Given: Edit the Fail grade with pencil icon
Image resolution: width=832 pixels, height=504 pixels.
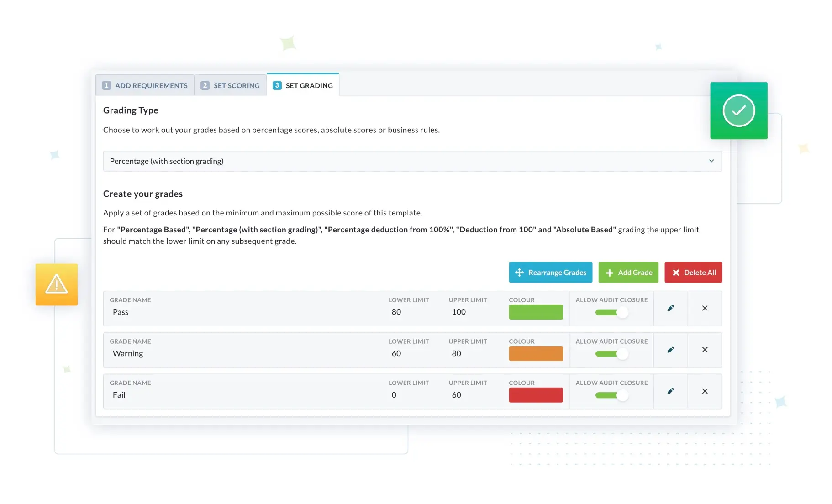Looking at the screenshot, I should (670, 391).
